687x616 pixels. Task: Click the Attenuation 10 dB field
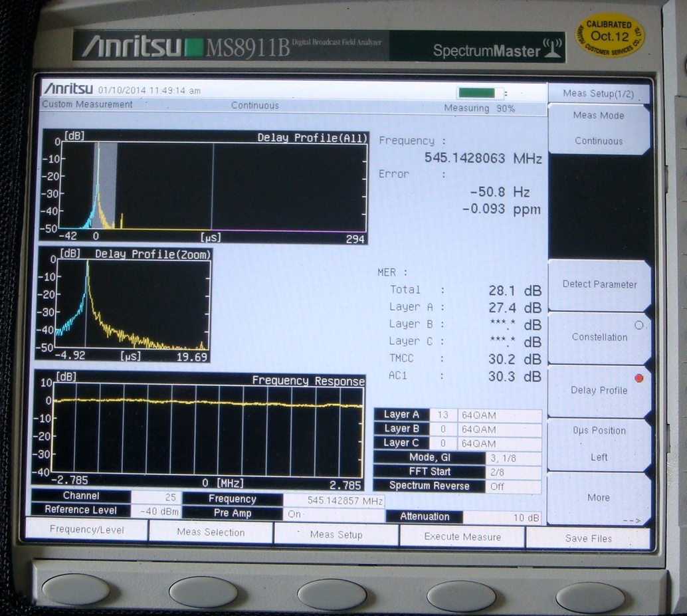pyautogui.click(x=502, y=518)
